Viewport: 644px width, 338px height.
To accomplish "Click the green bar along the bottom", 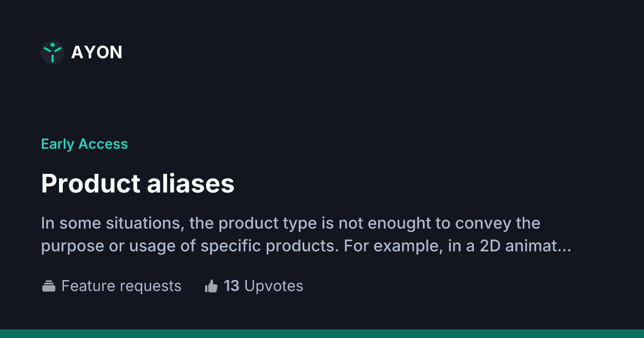I will 322,333.
